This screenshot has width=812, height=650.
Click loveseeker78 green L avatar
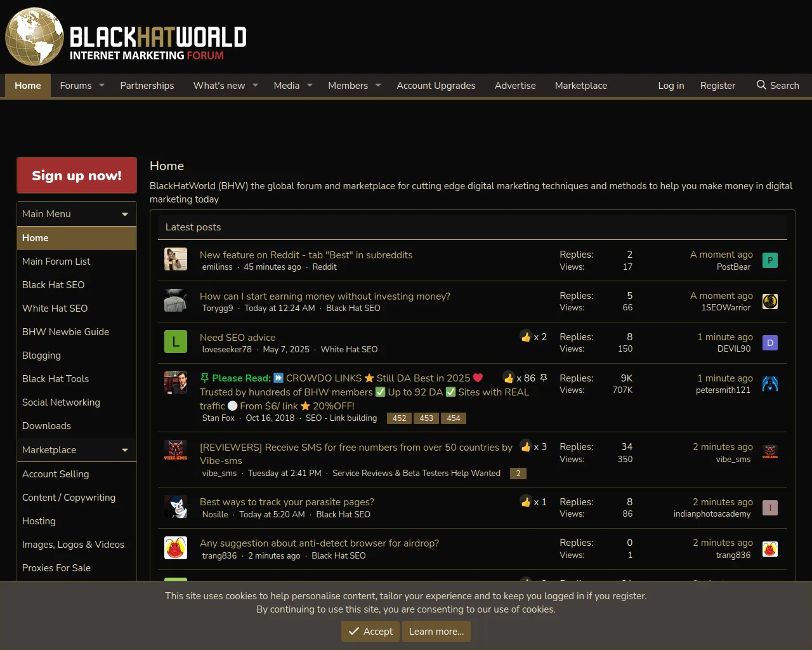(176, 342)
